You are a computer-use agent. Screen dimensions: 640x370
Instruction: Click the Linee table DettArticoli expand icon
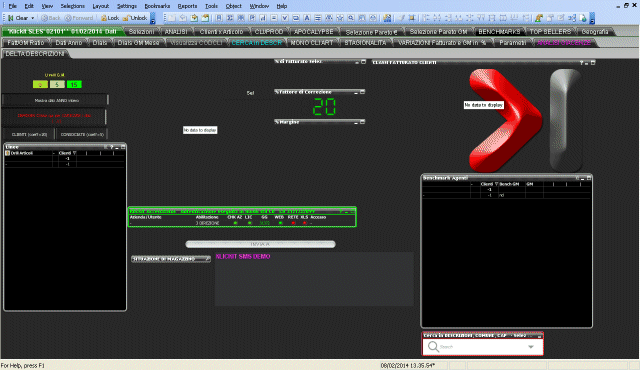(7, 153)
